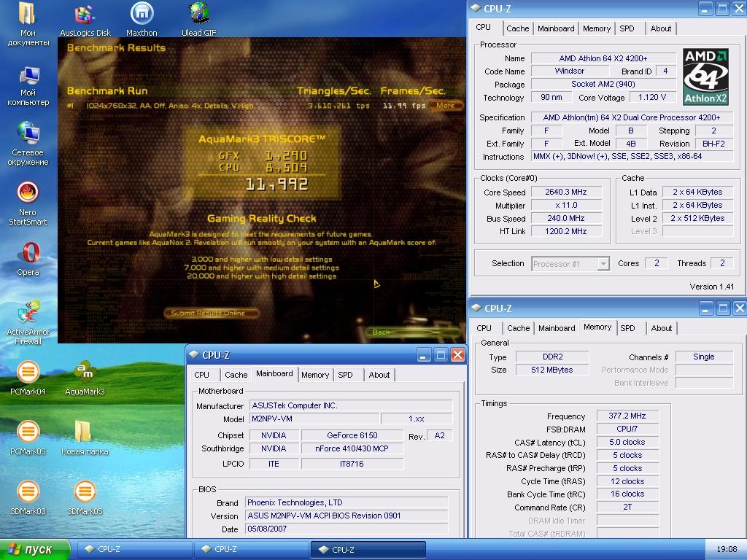Click the More button in AquaMark results
Viewport: 747px width, 560px height.
[446, 105]
